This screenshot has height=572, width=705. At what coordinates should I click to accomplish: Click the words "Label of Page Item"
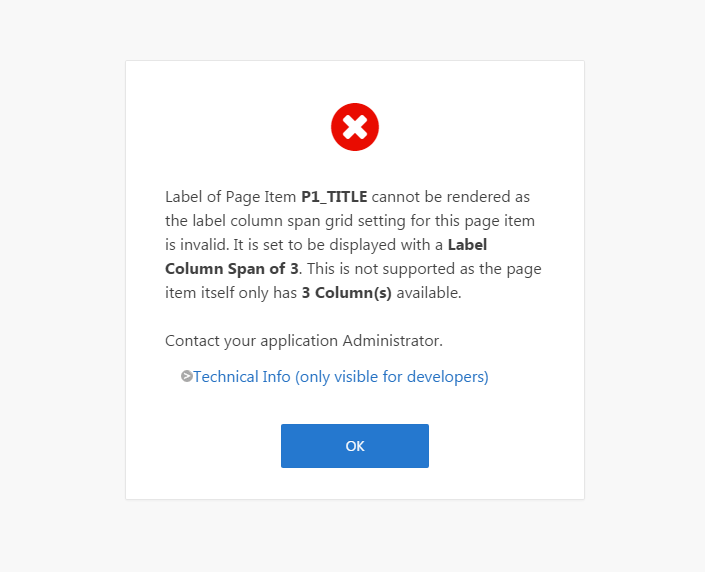230,197
